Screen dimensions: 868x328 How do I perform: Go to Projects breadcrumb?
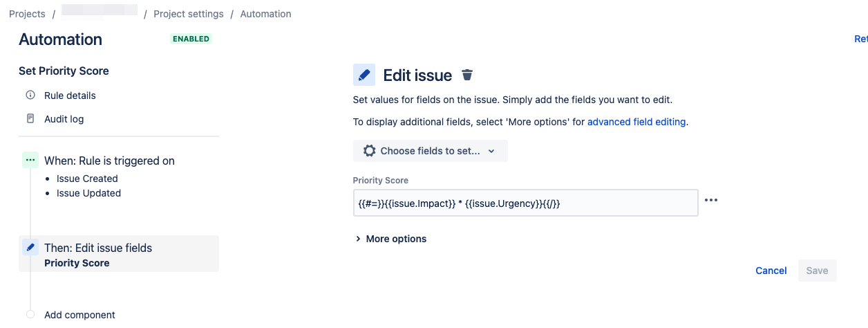click(27, 14)
